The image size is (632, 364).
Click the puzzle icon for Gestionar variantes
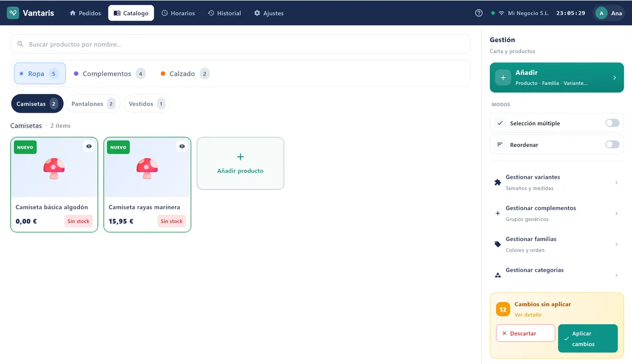tap(498, 183)
